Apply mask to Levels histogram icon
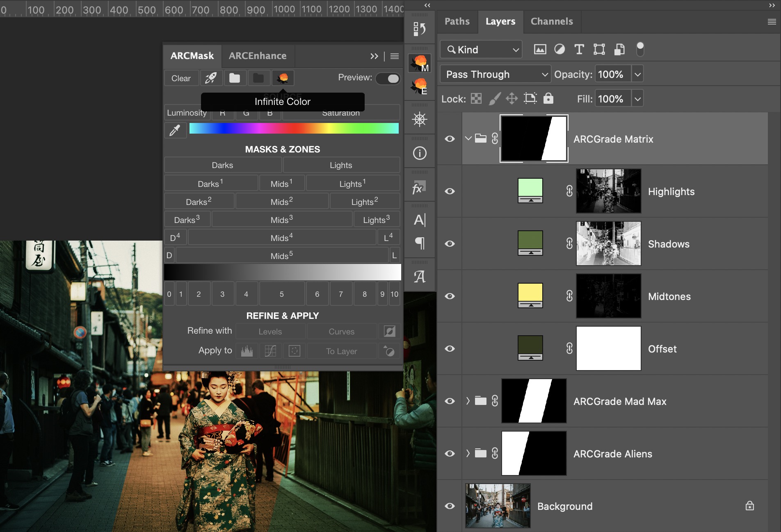Image resolution: width=781 pixels, height=532 pixels. click(247, 351)
